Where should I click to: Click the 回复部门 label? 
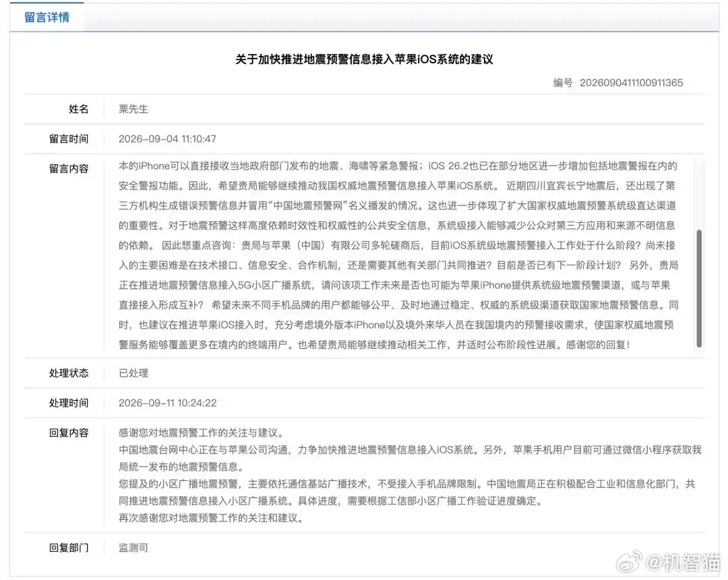pos(69,548)
